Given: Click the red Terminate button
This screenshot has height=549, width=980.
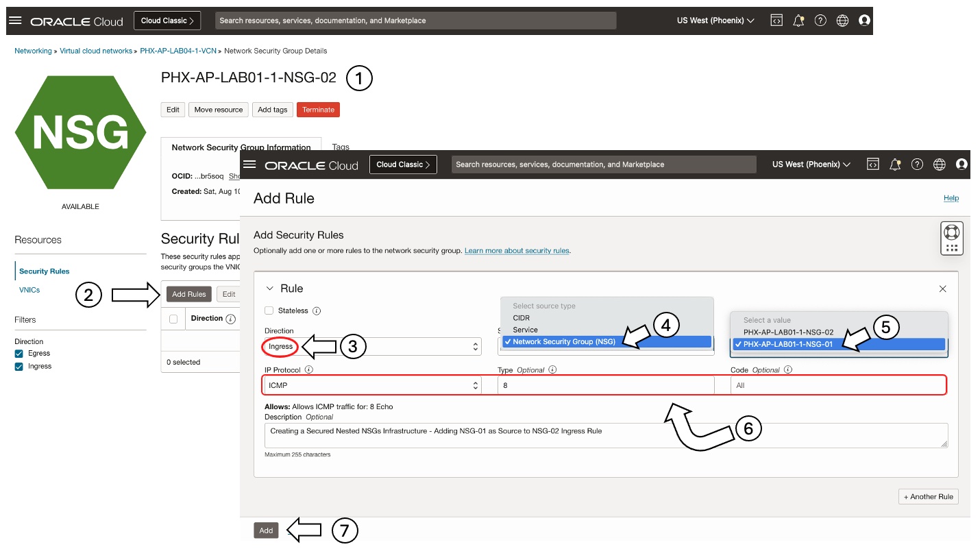Looking at the screenshot, I should pyautogui.click(x=318, y=110).
